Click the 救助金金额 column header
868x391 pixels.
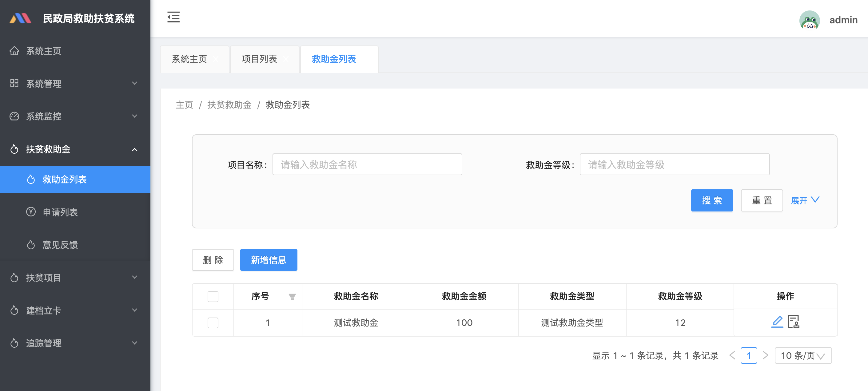464,296
